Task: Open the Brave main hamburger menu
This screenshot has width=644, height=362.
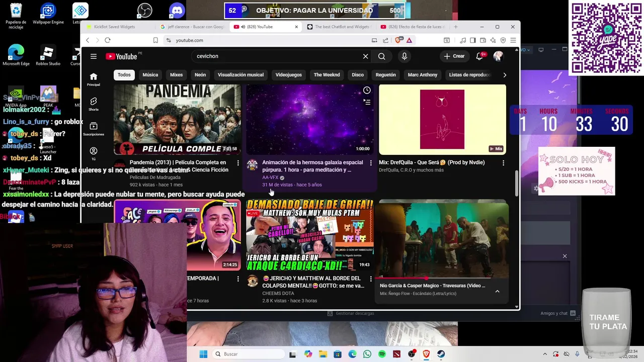Action: [x=513, y=40]
